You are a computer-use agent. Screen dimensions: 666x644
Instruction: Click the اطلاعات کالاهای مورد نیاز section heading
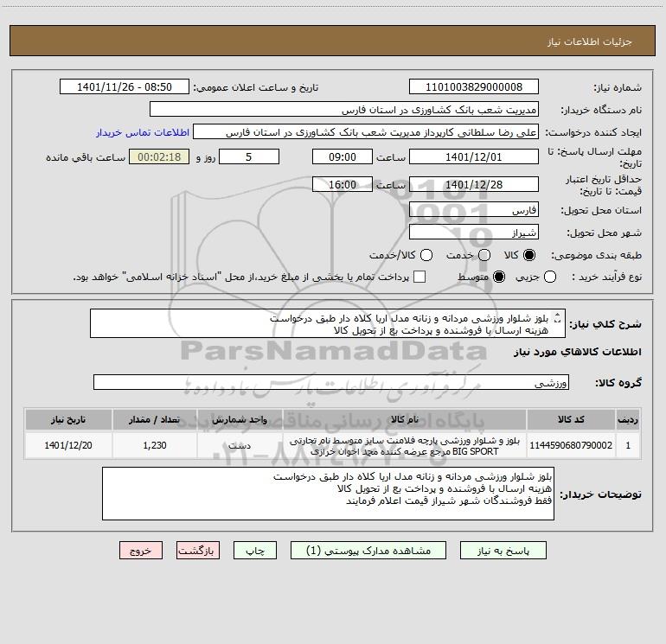tap(578, 352)
